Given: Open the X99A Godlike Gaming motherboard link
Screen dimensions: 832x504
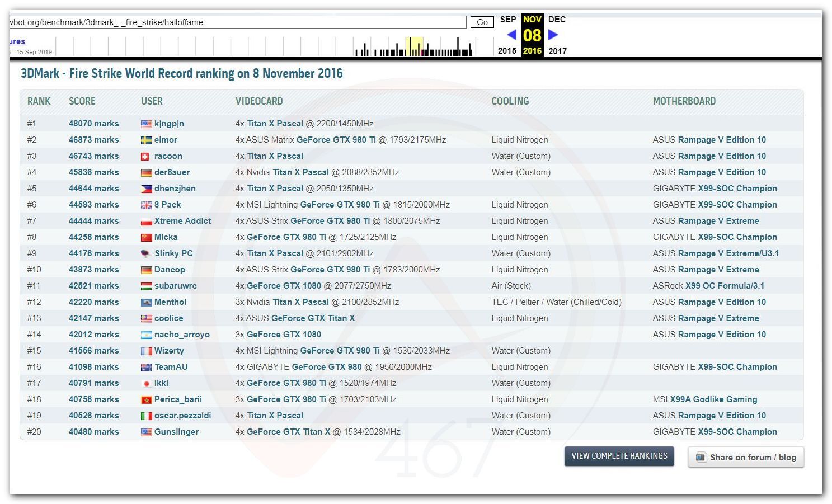Looking at the screenshot, I should click(713, 399).
